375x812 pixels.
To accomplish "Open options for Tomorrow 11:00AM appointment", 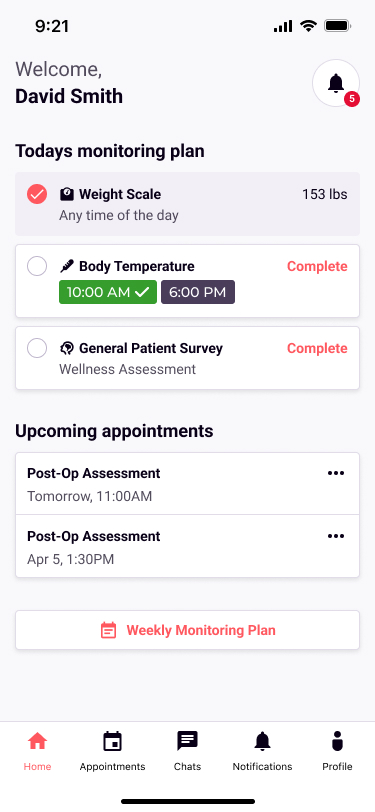I will 336,473.
